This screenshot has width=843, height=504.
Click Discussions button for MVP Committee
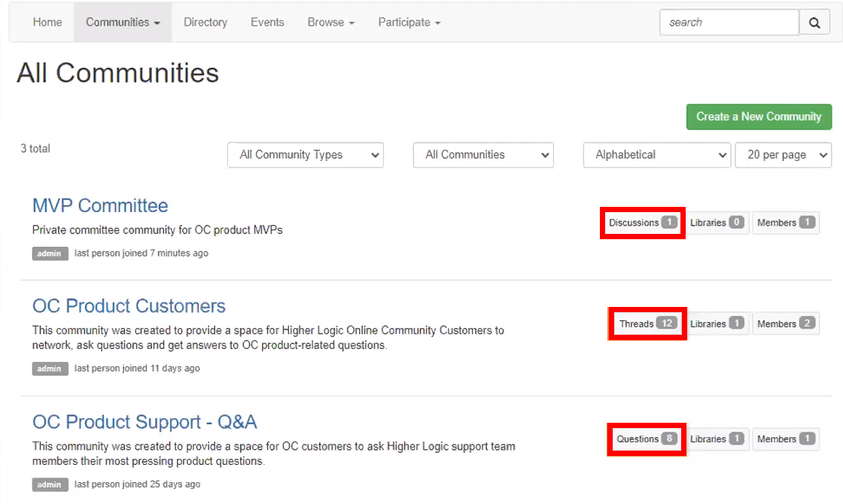tap(643, 223)
